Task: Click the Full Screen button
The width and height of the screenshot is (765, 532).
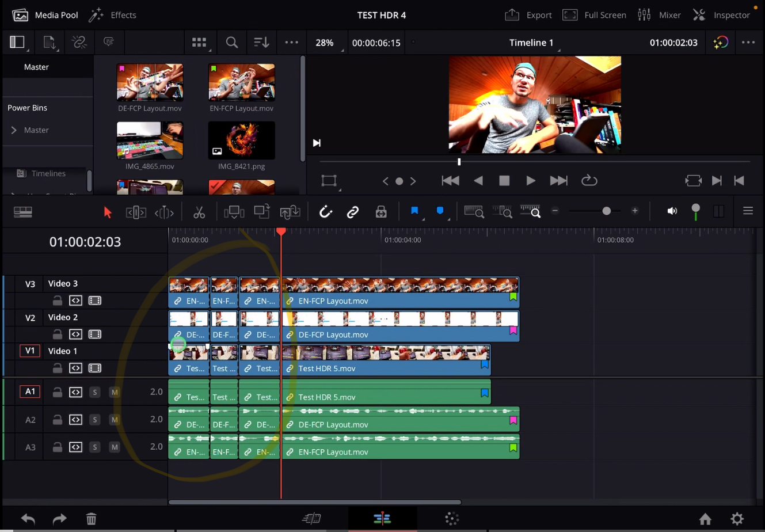Action: pyautogui.click(x=594, y=15)
